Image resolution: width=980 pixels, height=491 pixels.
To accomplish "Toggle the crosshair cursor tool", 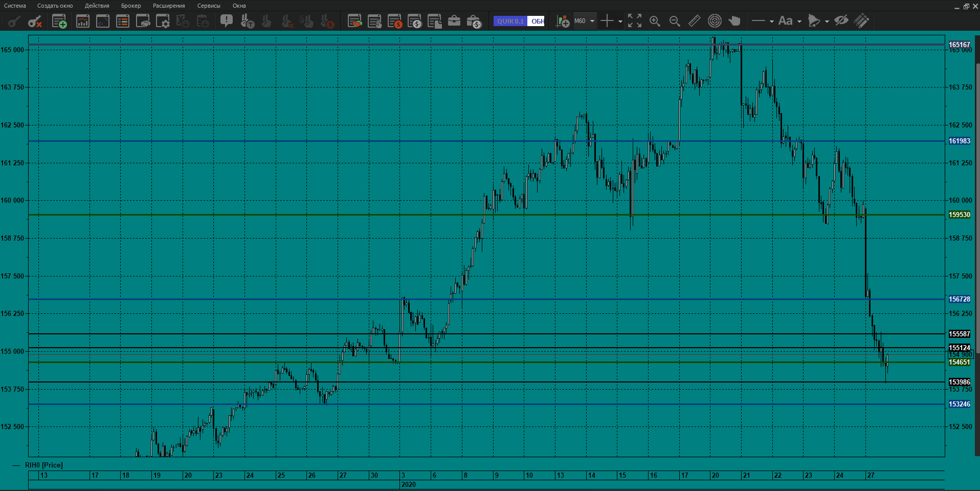I will (x=607, y=21).
